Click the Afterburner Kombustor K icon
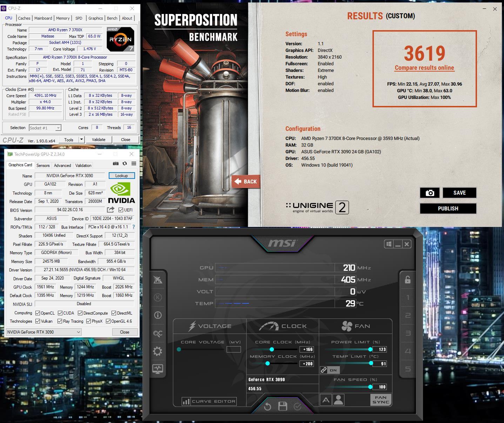504x423 pixels. (158, 297)
